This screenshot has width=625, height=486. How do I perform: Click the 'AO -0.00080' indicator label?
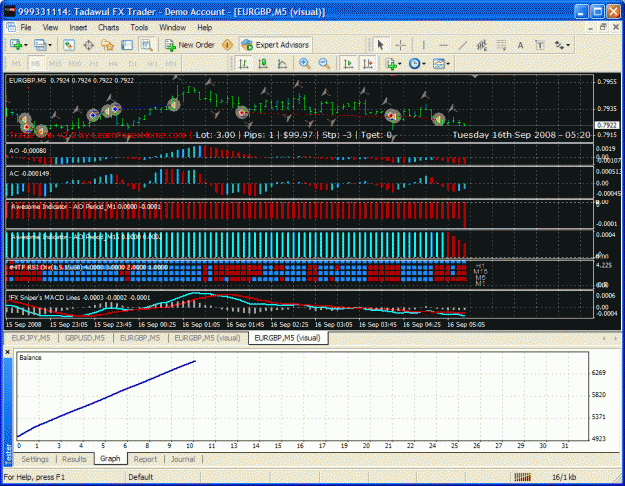(x=28, y=151)
